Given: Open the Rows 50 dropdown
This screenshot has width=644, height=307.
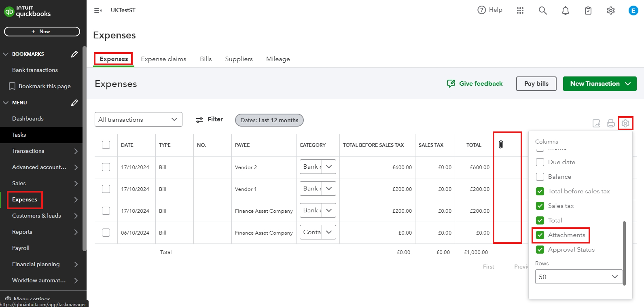Looking at the screenshot, I should click(579, 277).
